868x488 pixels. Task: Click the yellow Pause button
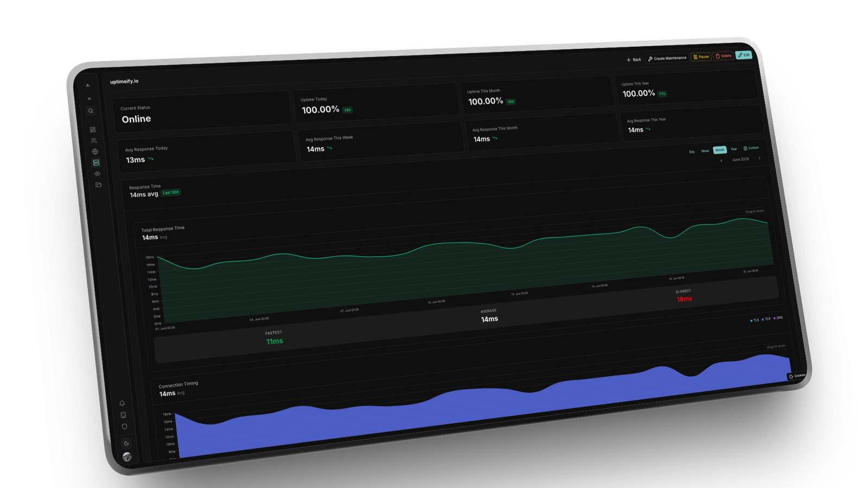point(701,56)
